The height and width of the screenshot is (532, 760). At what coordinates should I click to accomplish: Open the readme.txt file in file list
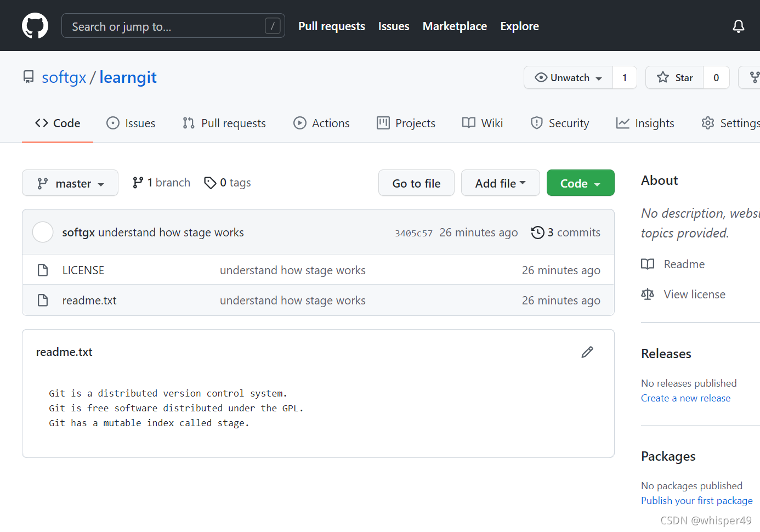click(89, 301)
